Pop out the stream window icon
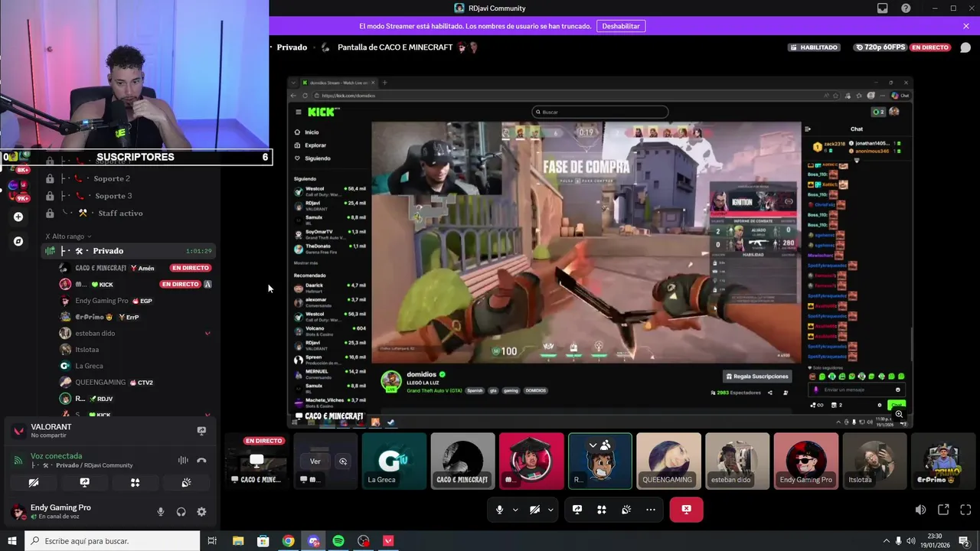980x551 pixels. pos(943,510)
